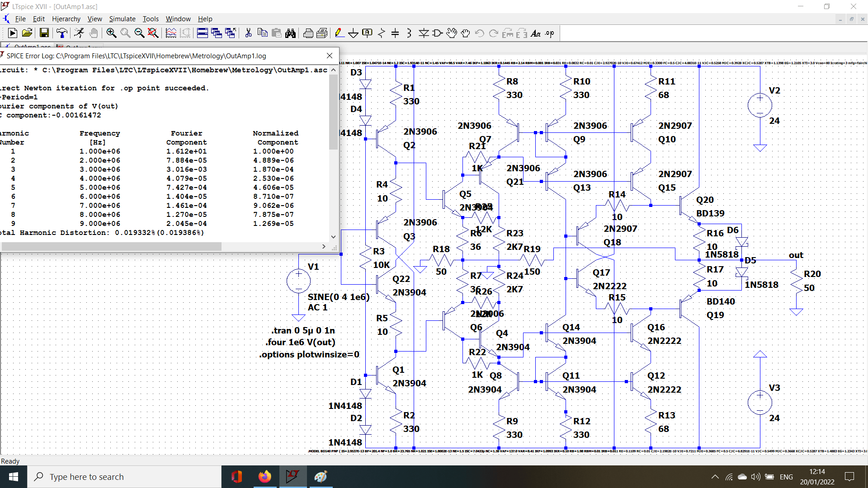Select the Capacitor placement tool

(395, 33)
